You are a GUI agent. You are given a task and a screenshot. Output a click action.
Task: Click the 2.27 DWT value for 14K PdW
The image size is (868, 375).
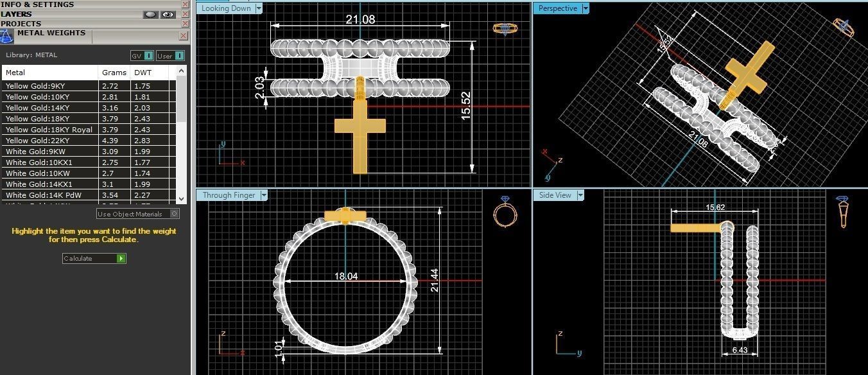click(x=142, y=195)
